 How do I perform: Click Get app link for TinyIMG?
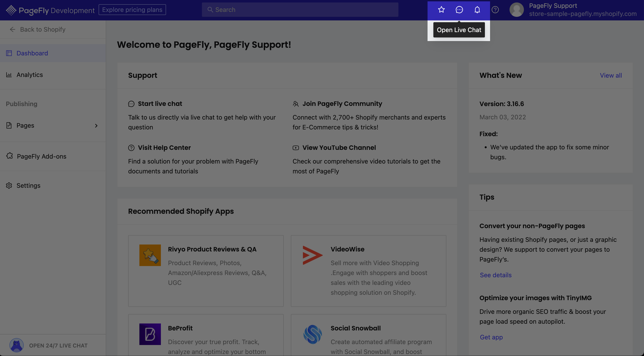[x=491, y=337]
